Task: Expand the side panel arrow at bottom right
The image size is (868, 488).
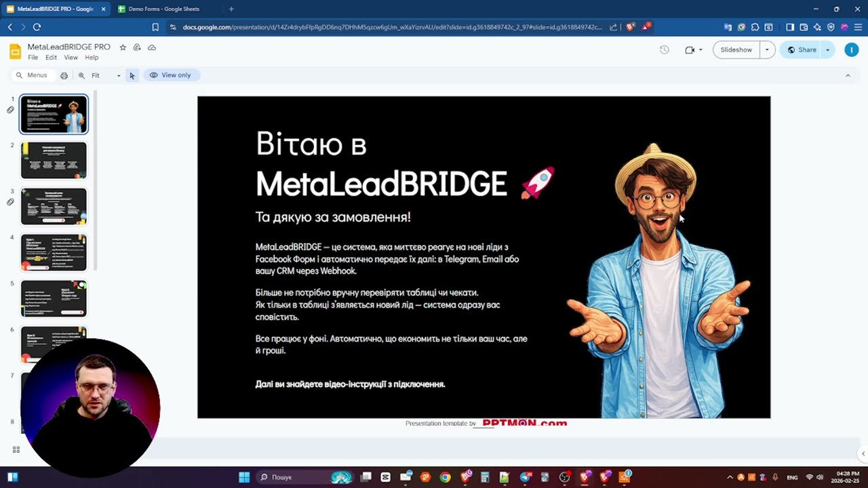Action: pos(863,453)
